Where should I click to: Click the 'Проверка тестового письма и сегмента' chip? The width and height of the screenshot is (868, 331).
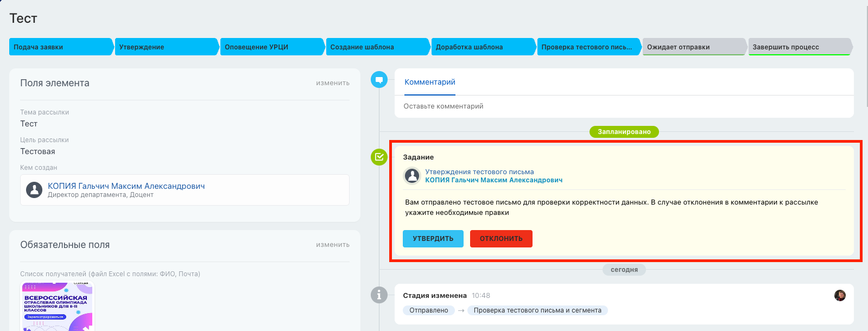coord(537,310)
